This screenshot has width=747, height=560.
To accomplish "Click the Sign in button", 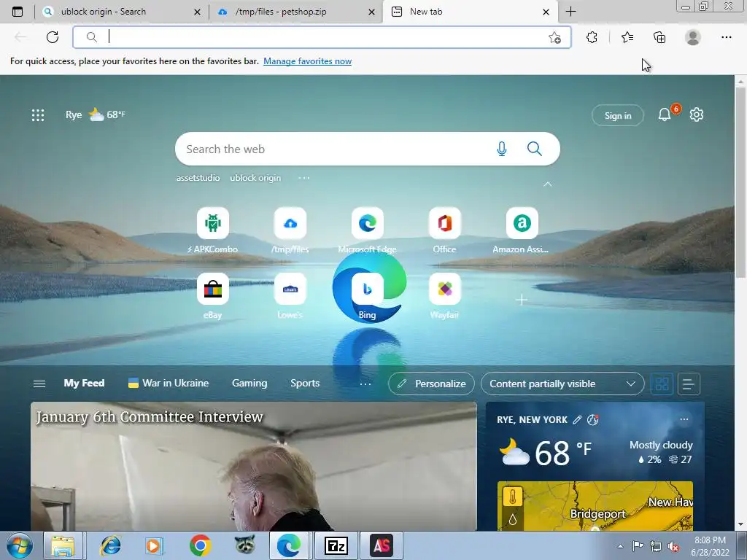I will (618, 115).
